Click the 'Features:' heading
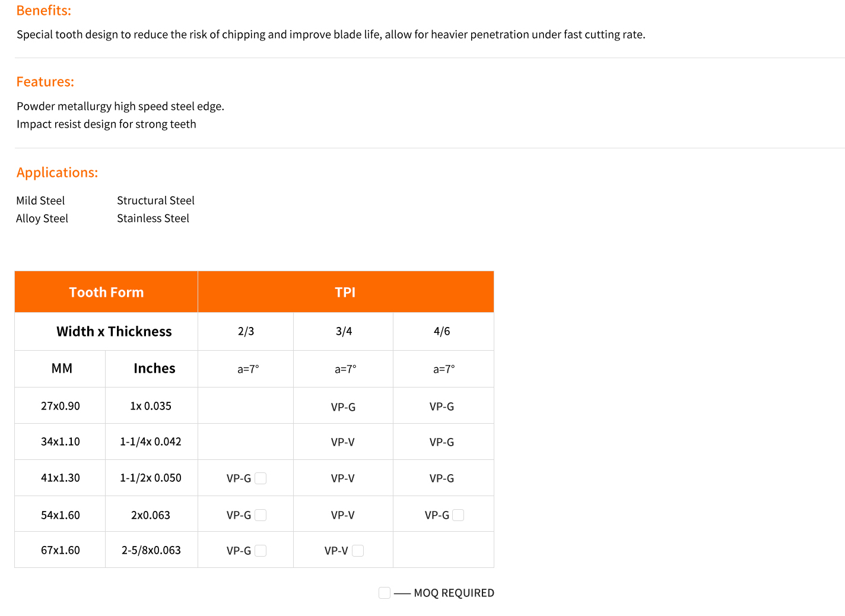 (45, 82)
